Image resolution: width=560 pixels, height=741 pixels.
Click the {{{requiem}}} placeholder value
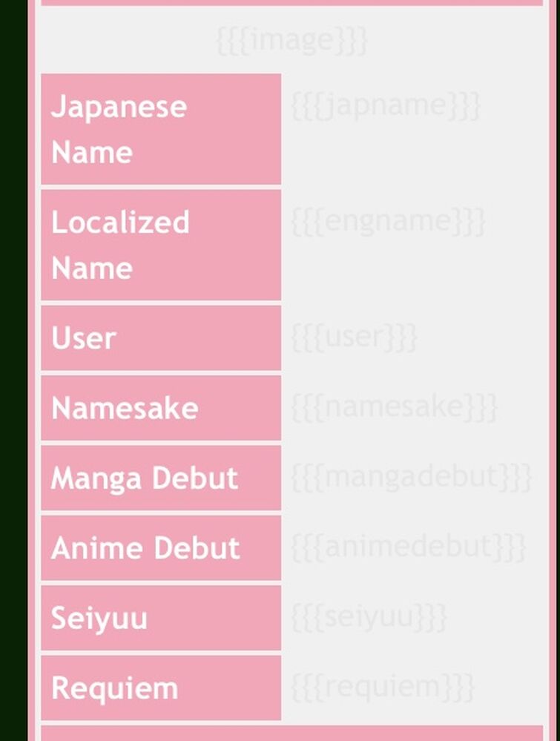(x=383, y=687)
